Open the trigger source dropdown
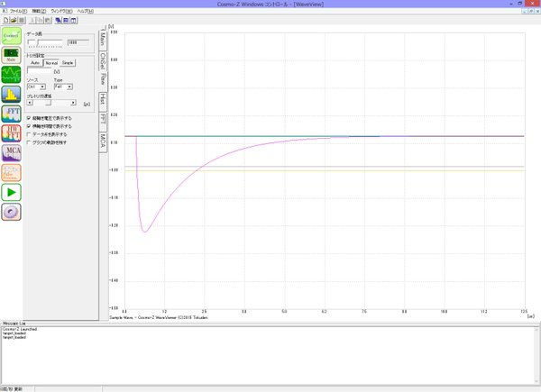The width and height of the screenshot is (541, 392). pos(37,87)
